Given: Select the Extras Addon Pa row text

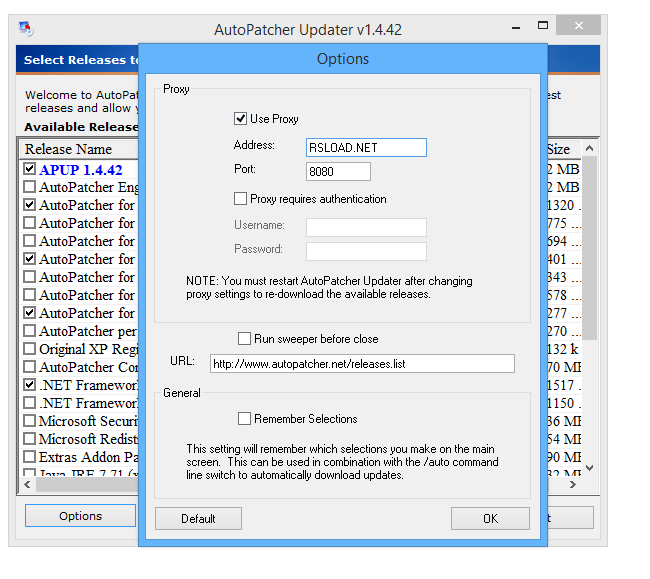Looking at the screenshot, I should pyautogui.click(x=89, y=457).
